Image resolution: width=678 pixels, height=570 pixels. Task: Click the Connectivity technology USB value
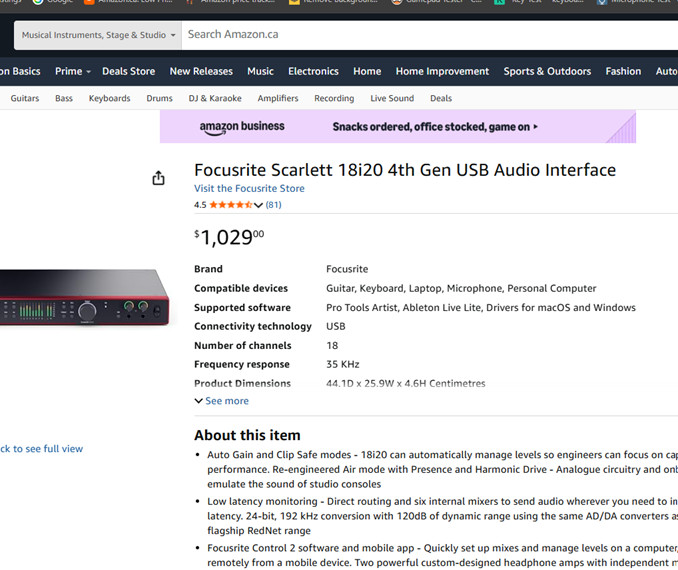[x=336, y=327]
